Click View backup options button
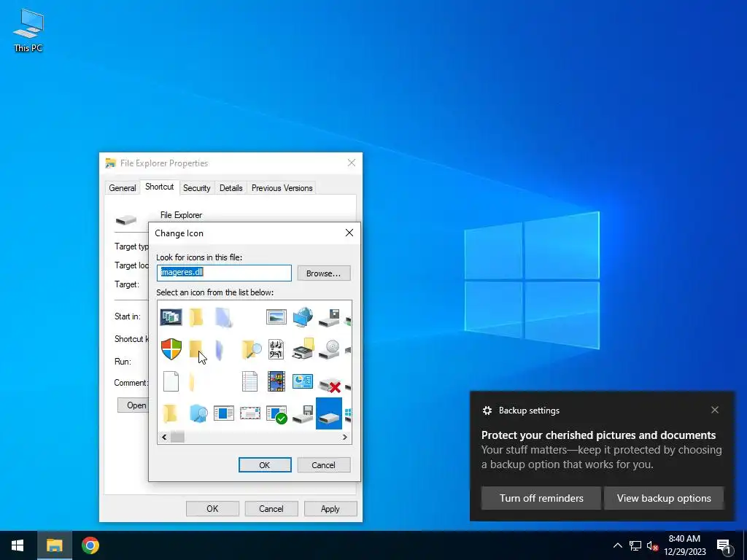Screen dimensions: 747x560 tap(664, 498)
